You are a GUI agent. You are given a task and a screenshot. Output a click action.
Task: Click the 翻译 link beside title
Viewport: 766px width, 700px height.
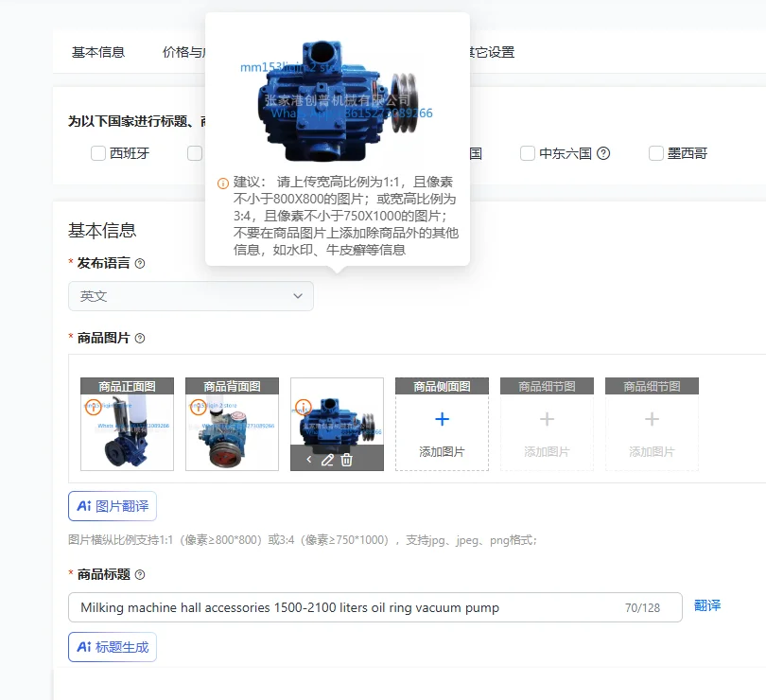pos(707,605)
